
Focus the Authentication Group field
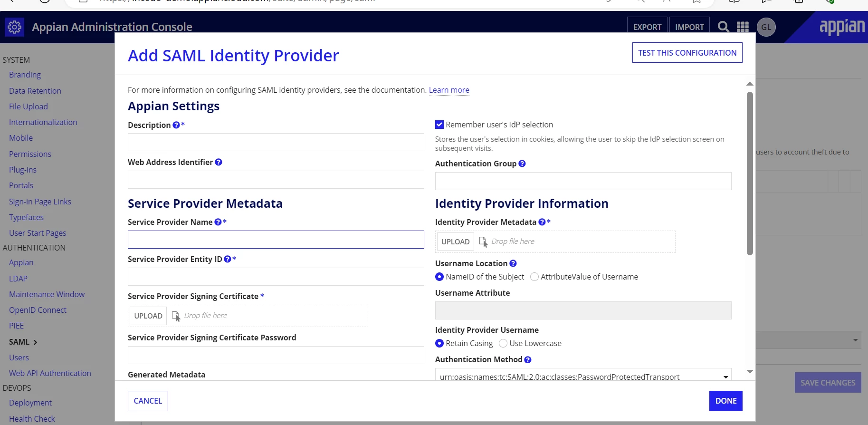(x=583, y=181)
